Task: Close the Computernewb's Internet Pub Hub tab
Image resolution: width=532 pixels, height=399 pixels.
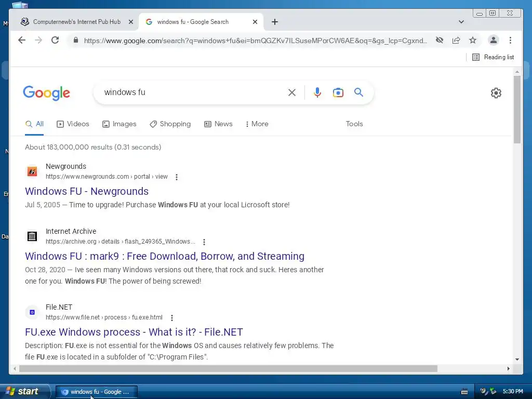Action: (131, 22)
